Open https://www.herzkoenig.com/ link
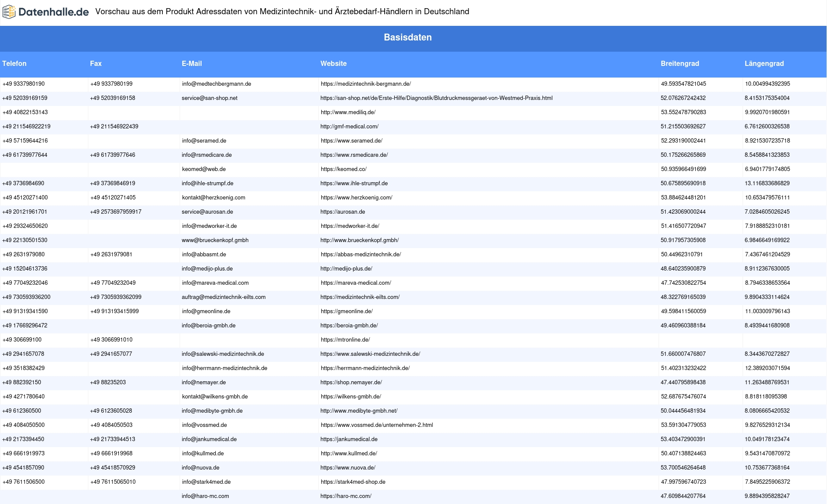The height and width of the screenshot is (504, 827). click(357, 198)
